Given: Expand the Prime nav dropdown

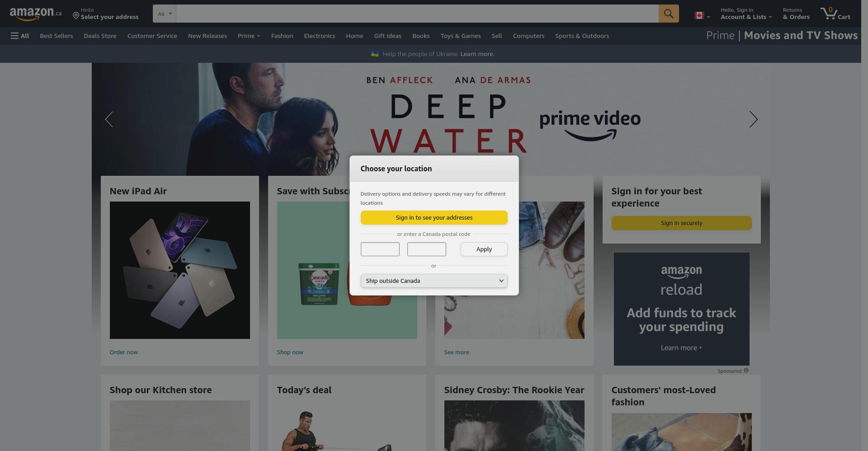Looking at the screenshot, I should pos(249,36).
